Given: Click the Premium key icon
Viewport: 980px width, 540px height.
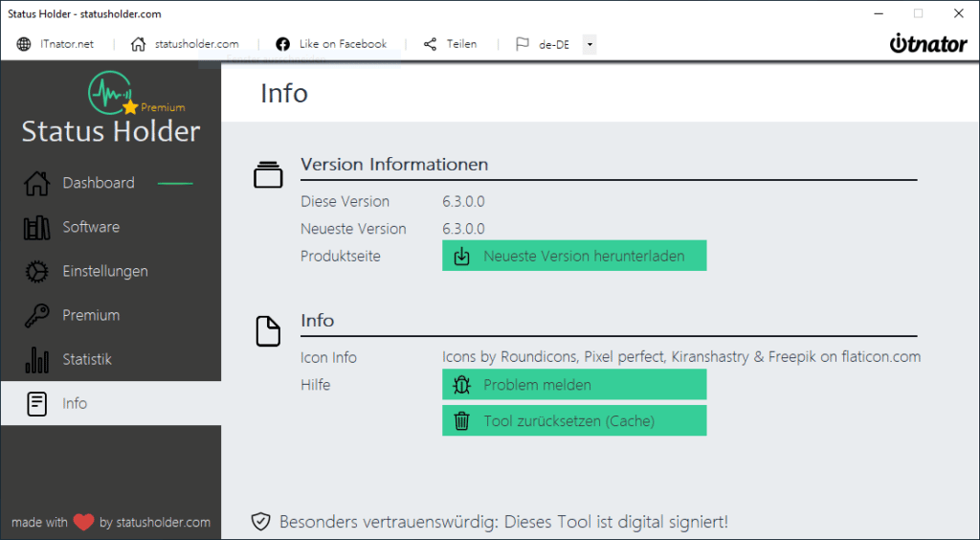Looking at the screenshot, I should (x=37, y=316).
